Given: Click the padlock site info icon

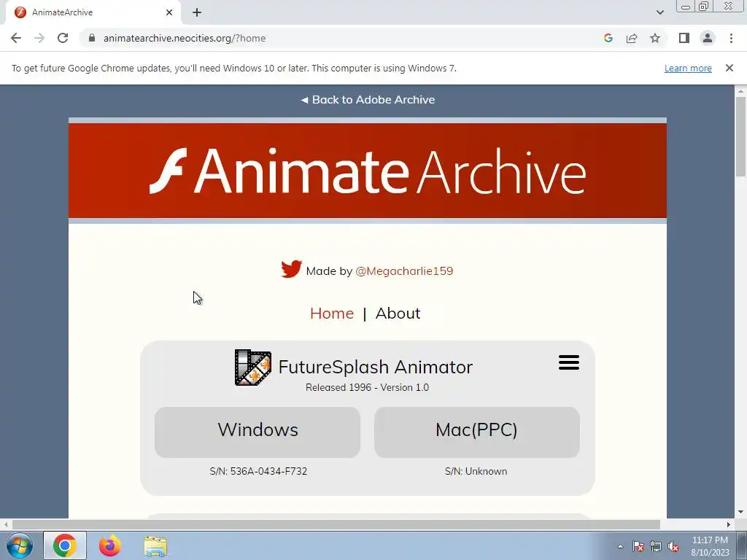Looking at the screenshot, I should tap(92, 38).
